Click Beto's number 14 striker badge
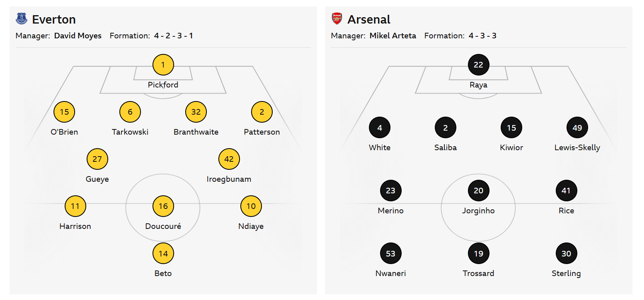The height and width of the screenshot is (300, 644). [163, 253]
